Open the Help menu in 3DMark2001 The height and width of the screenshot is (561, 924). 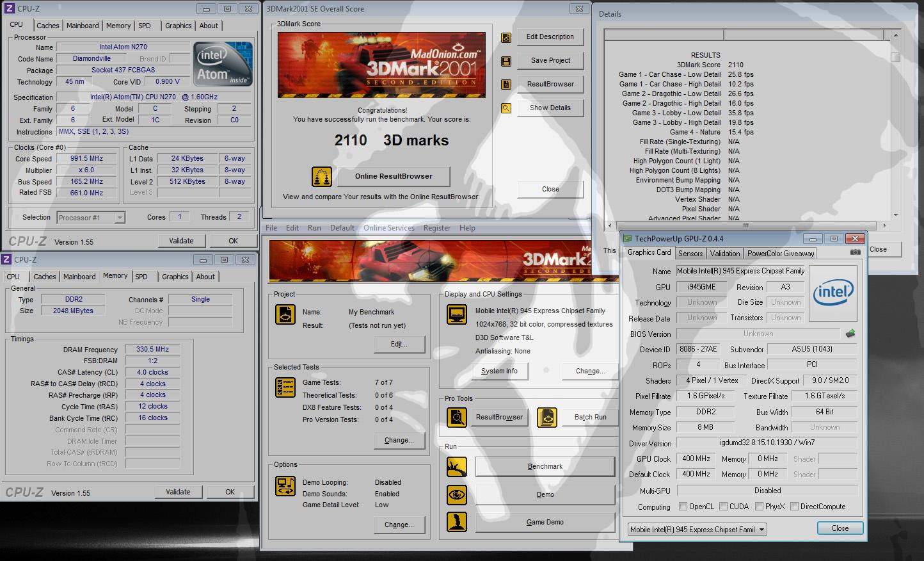(x=467, y=228)
